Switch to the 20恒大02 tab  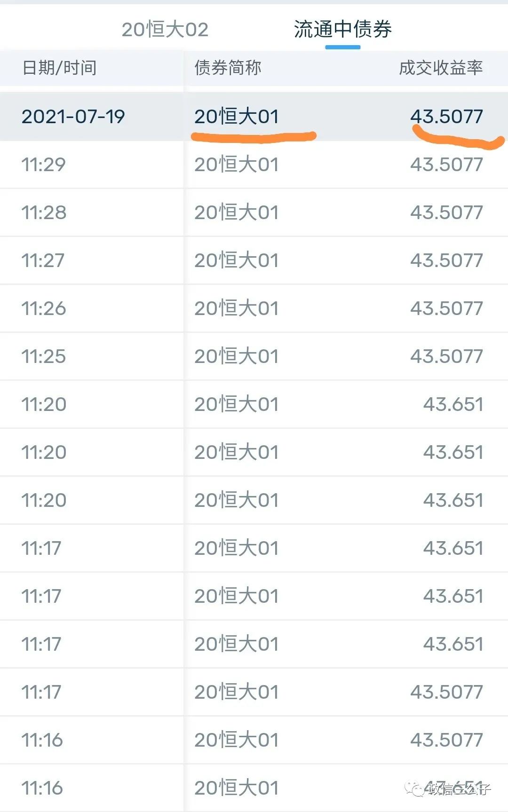(x=165, y=30)
